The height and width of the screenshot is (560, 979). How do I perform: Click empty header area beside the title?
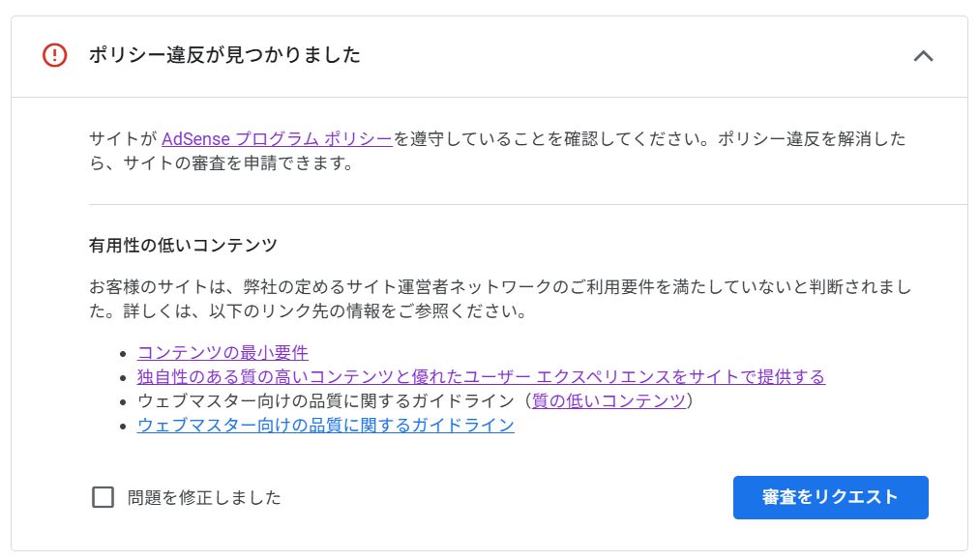(x=629, y=55)
